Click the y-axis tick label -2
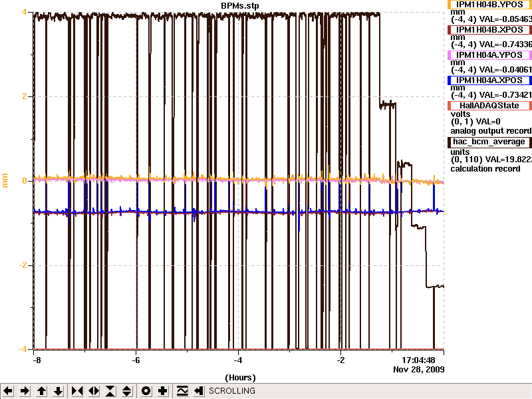 point(23,265)
